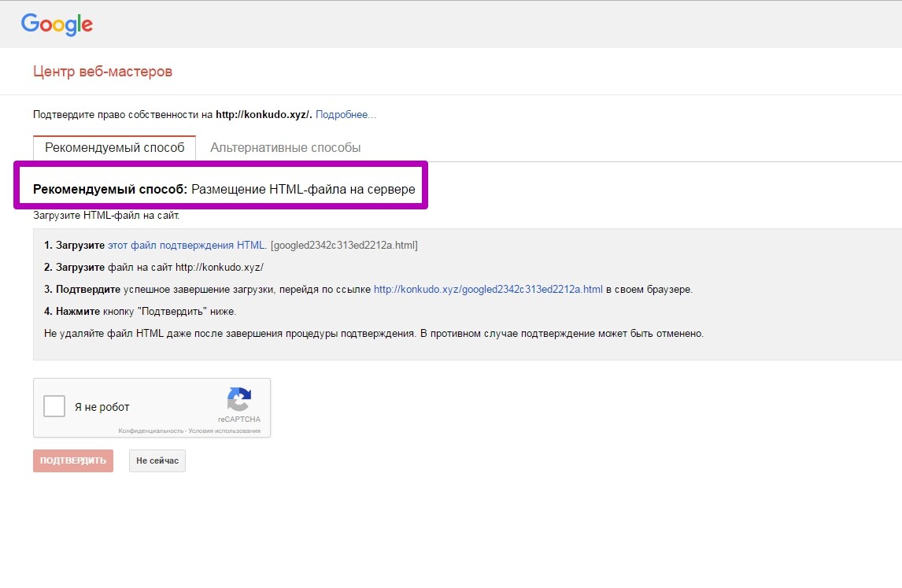Click step 2 text "Загрузите файл на сайт http://konkudo.xyz/"

coord(153,268)
